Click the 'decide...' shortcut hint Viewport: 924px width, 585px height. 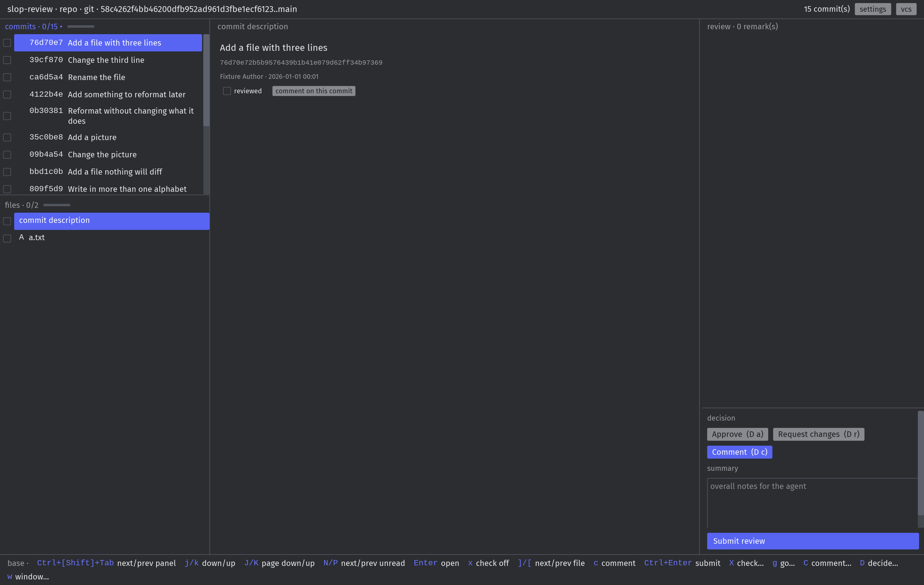(x=879, y=563)
